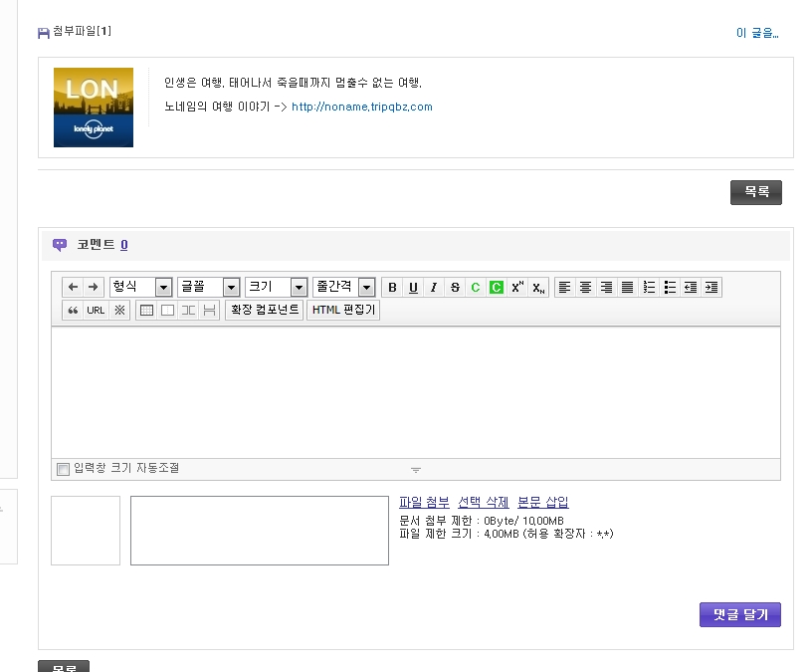Click the 인생은 여행 signature text
The image size is (810, 672).
[293, 83]
